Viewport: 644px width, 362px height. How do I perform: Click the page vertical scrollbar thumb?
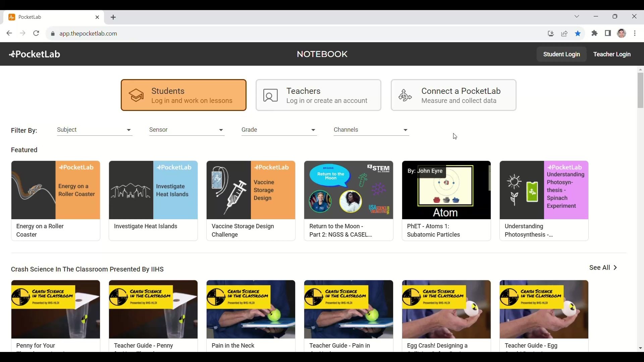pos(640,90)
